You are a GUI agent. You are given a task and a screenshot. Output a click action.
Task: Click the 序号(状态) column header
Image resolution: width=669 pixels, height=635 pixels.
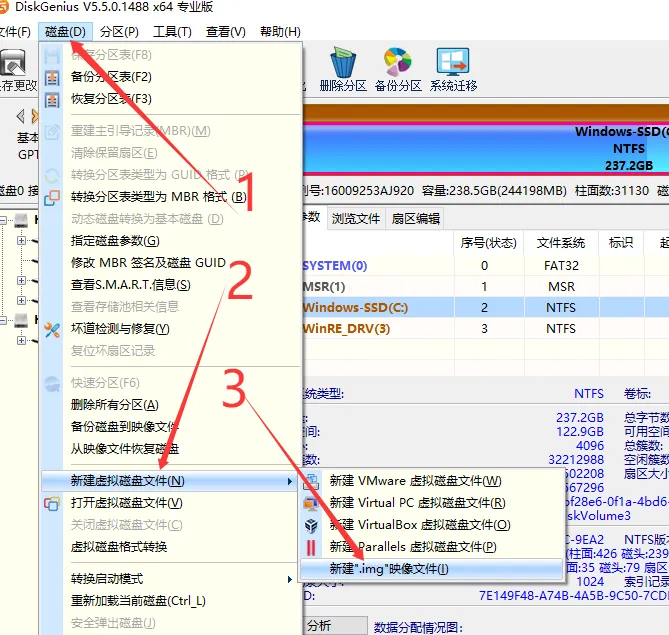tap(489, 243)
